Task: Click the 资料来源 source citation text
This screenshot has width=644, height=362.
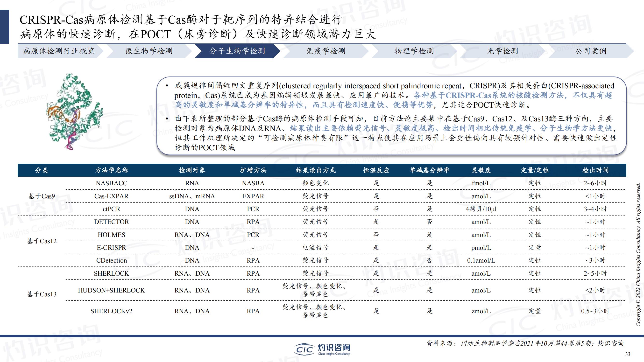Action: [x=525, y=343]
